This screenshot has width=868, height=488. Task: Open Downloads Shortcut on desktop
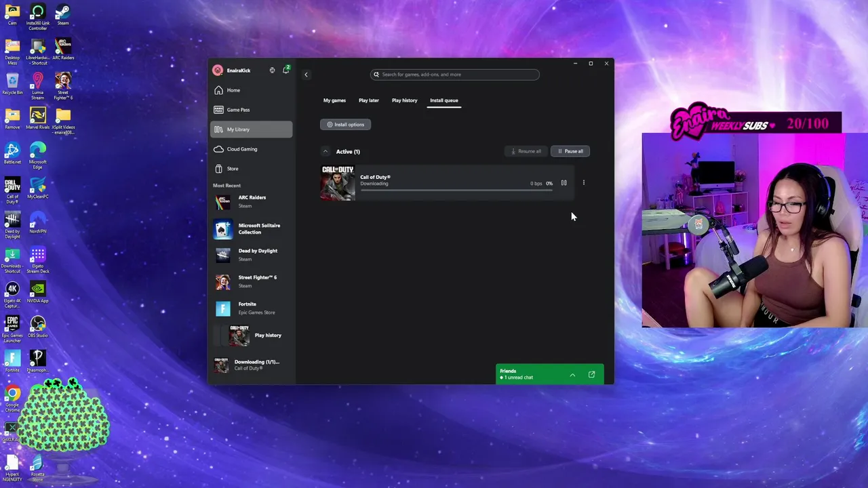[x=12, y=260]
